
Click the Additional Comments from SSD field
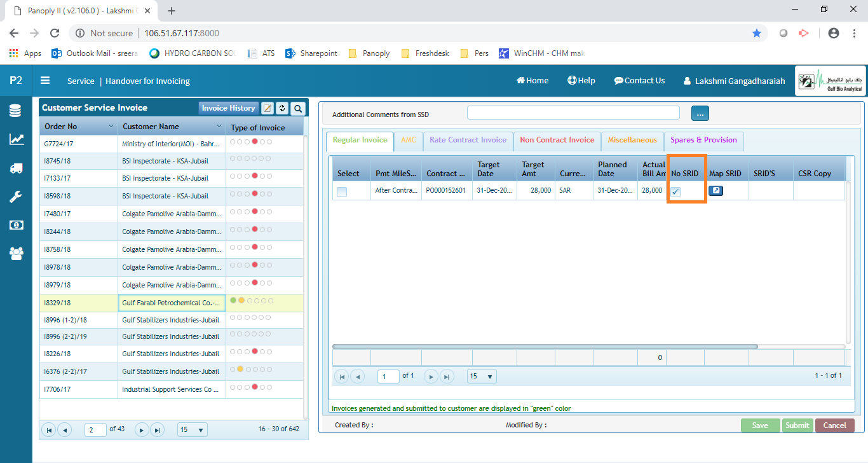(x=573, y=113)
